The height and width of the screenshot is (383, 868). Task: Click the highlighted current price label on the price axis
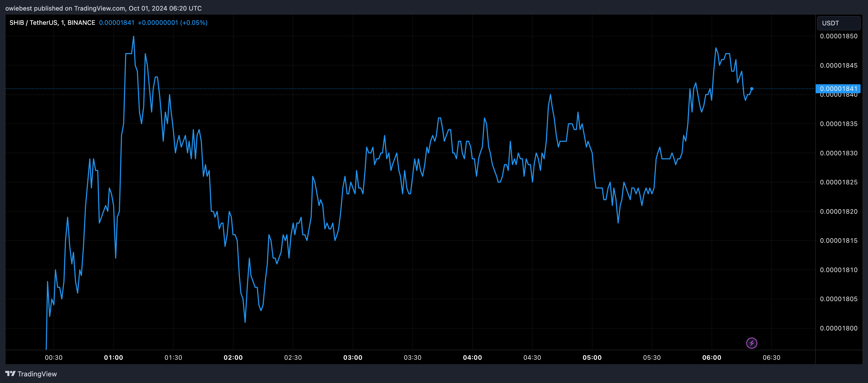838,88
